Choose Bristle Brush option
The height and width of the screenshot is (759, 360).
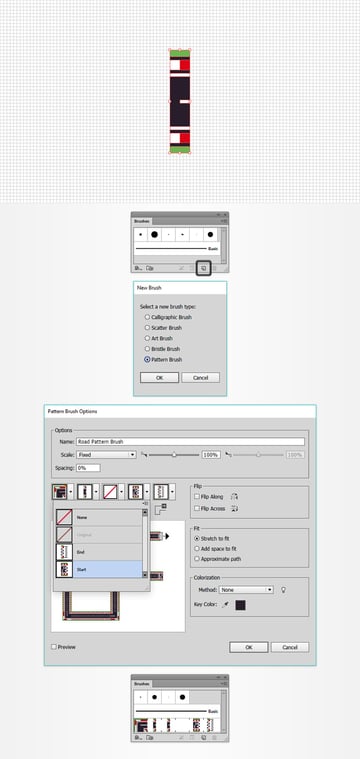click(162, 349)
